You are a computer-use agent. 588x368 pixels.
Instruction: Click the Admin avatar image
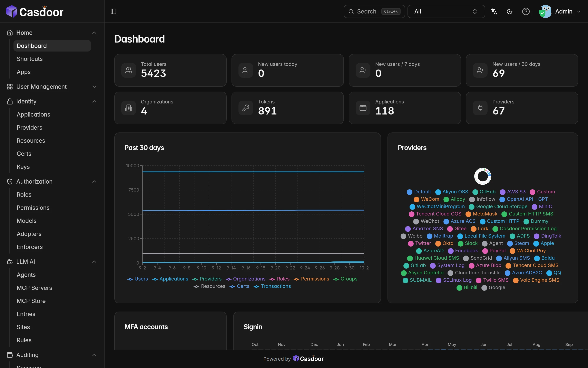(x=545, y=11)
